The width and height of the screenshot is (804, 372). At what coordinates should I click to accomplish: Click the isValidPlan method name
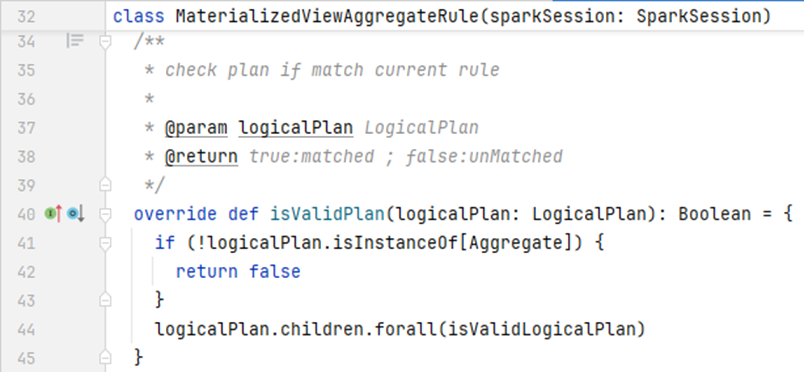(327, 213)
